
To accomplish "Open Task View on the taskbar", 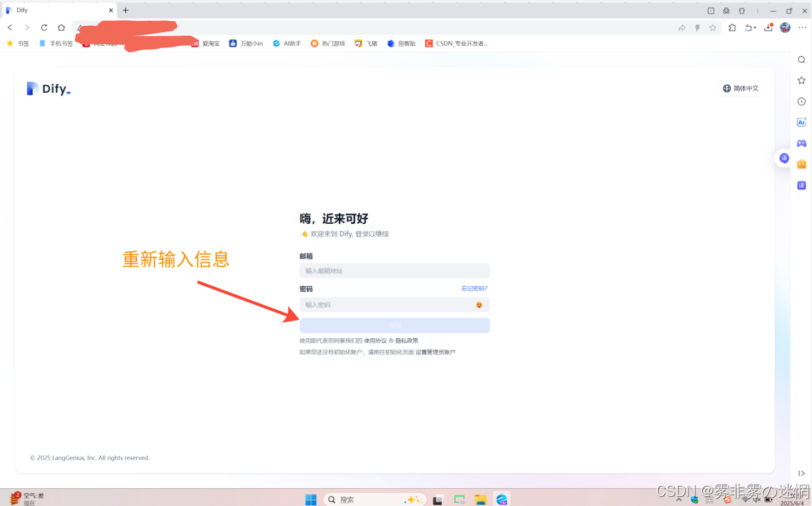I will (x=438, y=500).
